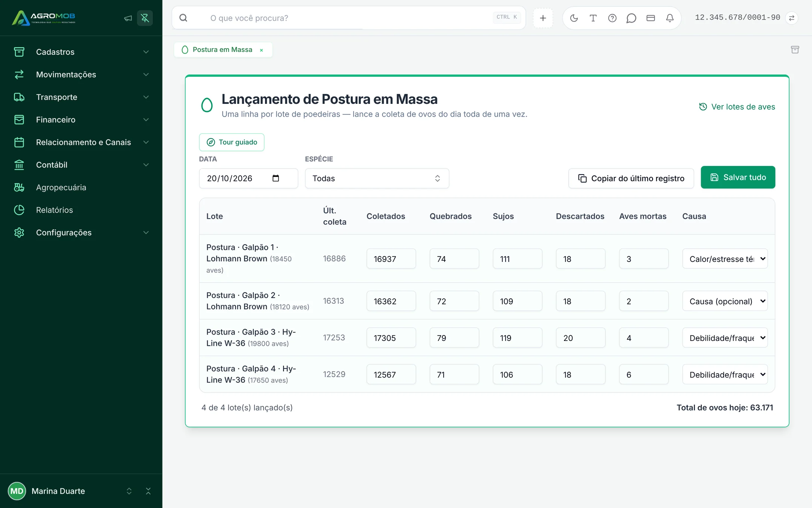Open the announcements megaphone icon
The width and height of the screenshot is (812, 508).
click(128, 18)
